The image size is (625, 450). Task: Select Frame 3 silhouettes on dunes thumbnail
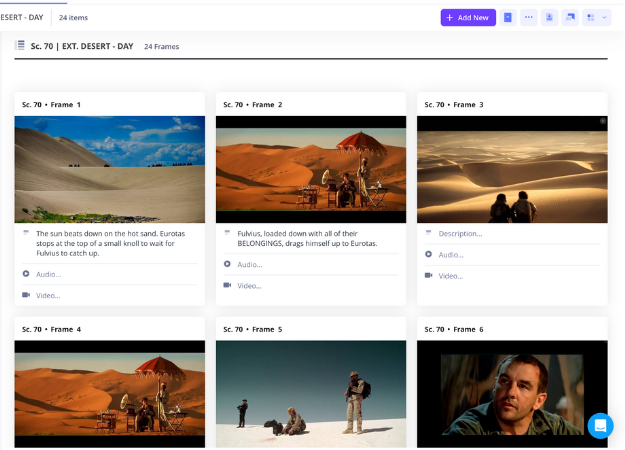pos(512,169)
